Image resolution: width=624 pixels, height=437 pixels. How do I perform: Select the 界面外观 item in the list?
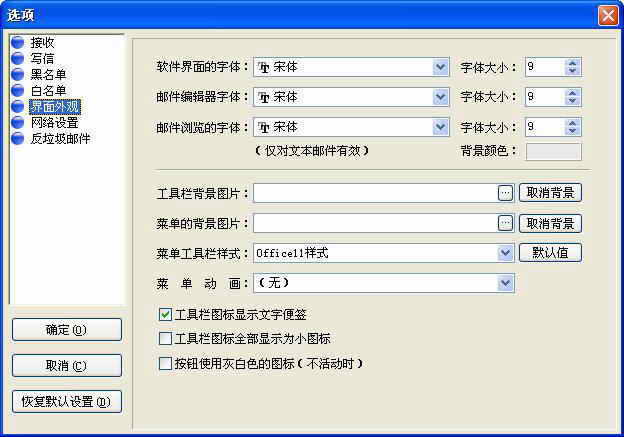[x=55, y=107]
